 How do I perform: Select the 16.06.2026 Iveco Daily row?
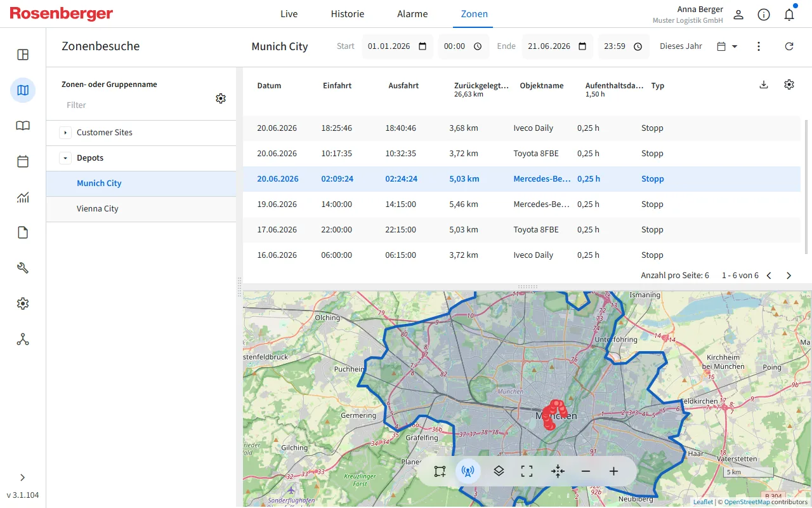click(521, 255)
